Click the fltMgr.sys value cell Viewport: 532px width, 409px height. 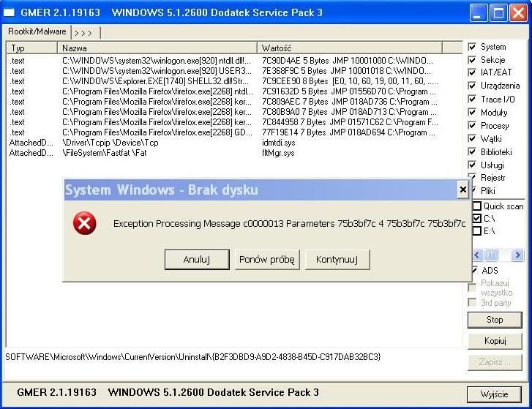278,153
